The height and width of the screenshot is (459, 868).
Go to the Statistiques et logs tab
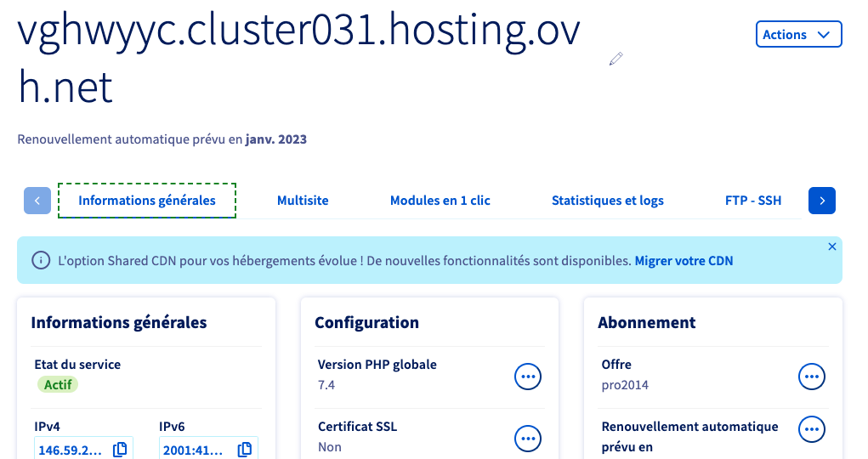point(607,201)
